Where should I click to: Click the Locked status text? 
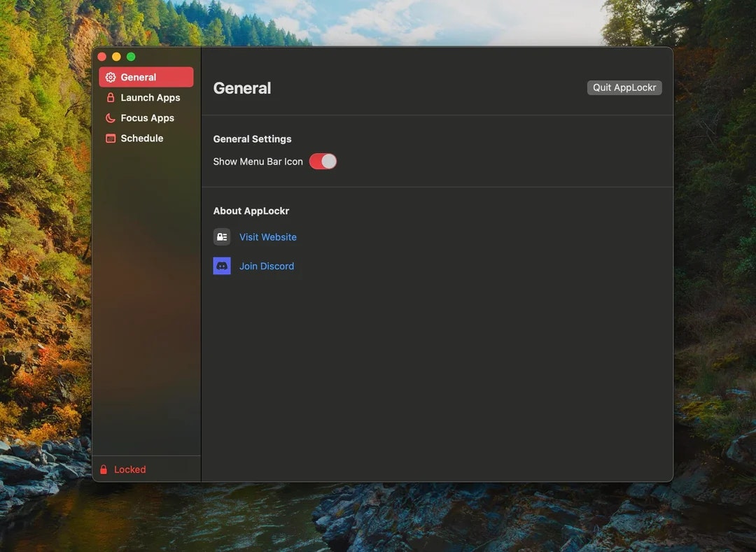pyautogui.click(x=129, y=469)
